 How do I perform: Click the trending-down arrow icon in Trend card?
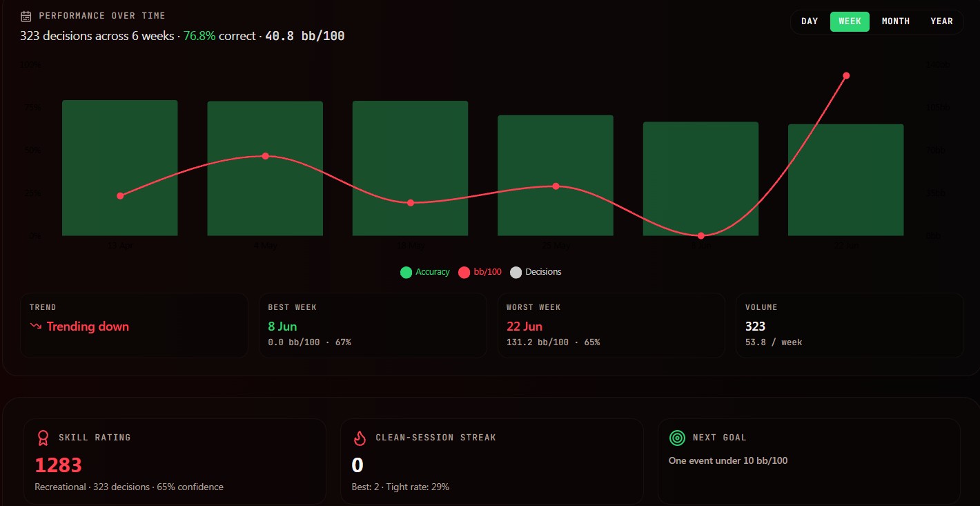(x=36, y=327)
